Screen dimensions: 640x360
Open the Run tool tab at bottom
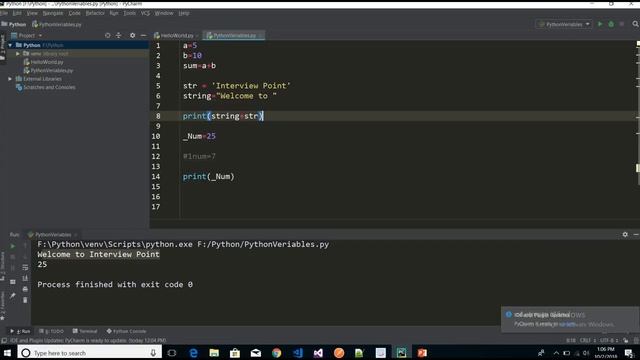coord(20,331)
